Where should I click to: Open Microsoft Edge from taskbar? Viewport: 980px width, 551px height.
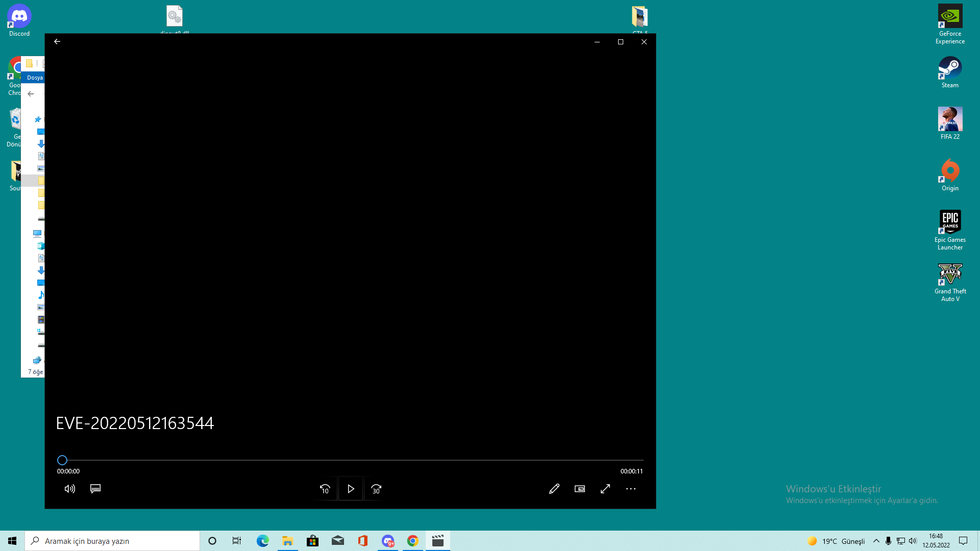[262, 541]
